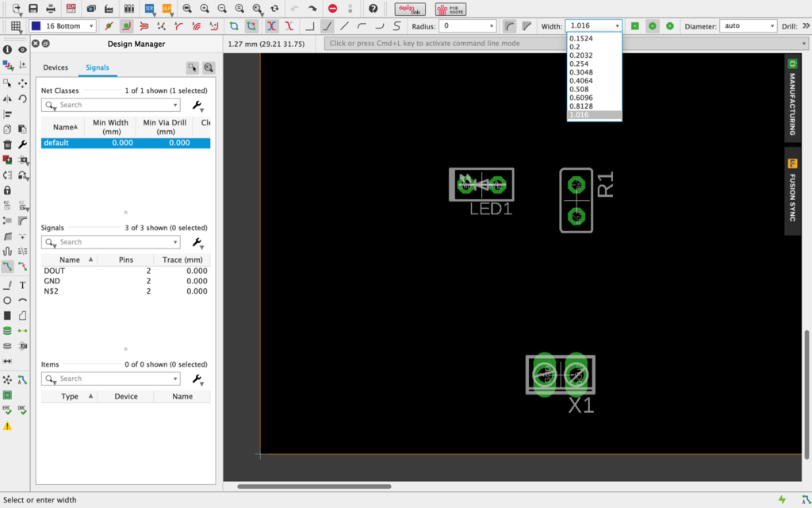The image size is (812, 508).
Task: Select the Text tool T icon
Action: pyautogui.click(x=23, y=285)
